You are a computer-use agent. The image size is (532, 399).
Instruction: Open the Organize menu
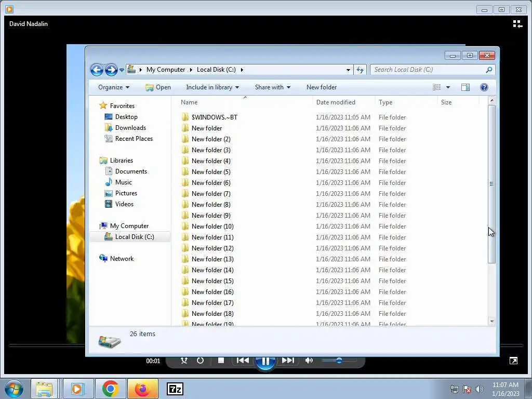pyautogui.click(x=114, y=87)
